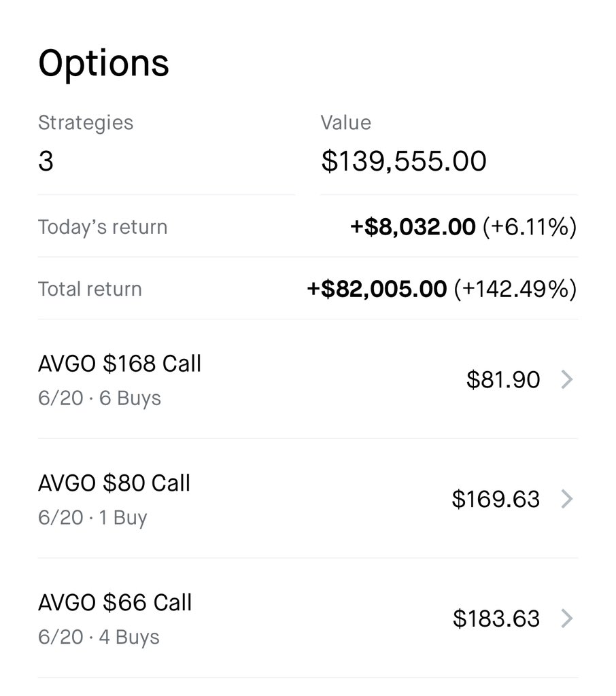This screenshot has width=616, height=696.
Task: Tap the Strategies count of 3
Action: click(x=46, y=162)
